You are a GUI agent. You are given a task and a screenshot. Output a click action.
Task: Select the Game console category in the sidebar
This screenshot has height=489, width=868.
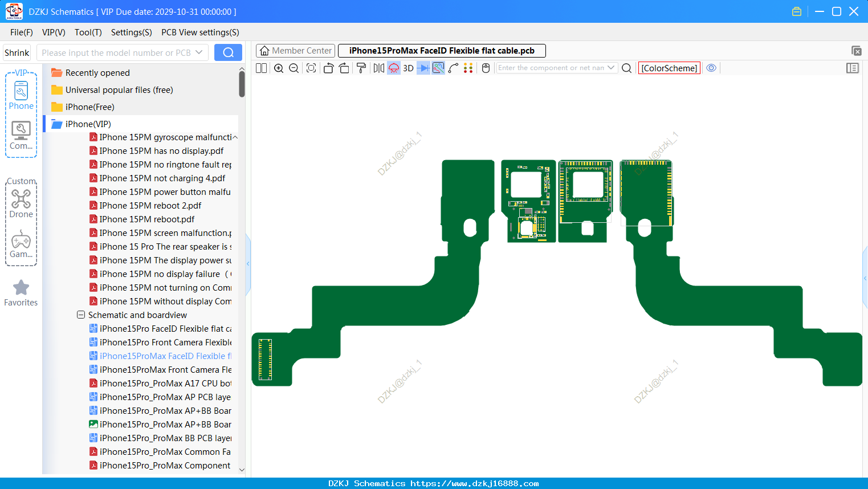coord(21,244)
